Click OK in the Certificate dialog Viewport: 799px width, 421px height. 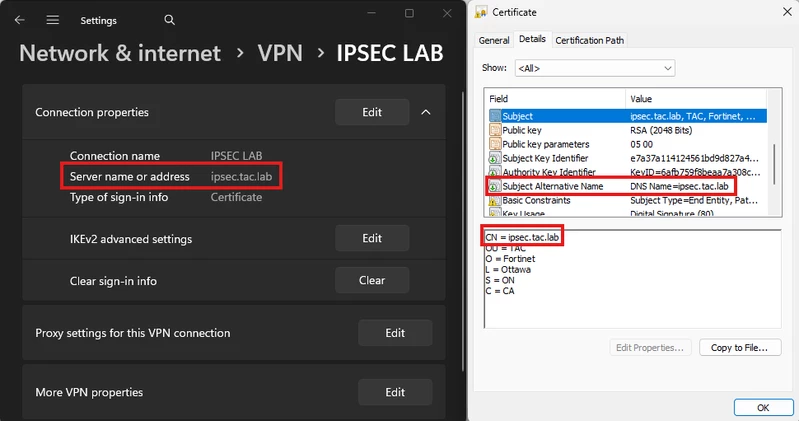coord(763,407)
